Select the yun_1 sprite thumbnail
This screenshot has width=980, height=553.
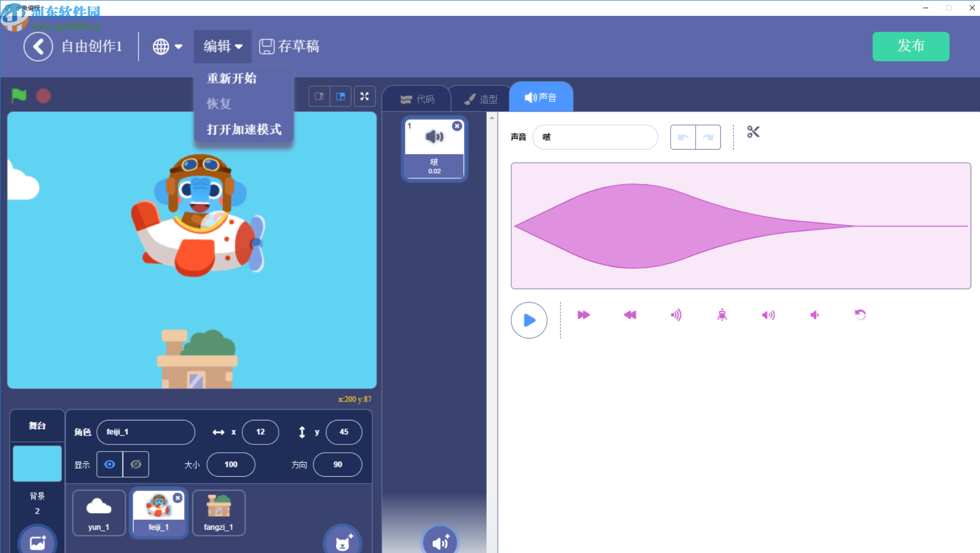98,512
